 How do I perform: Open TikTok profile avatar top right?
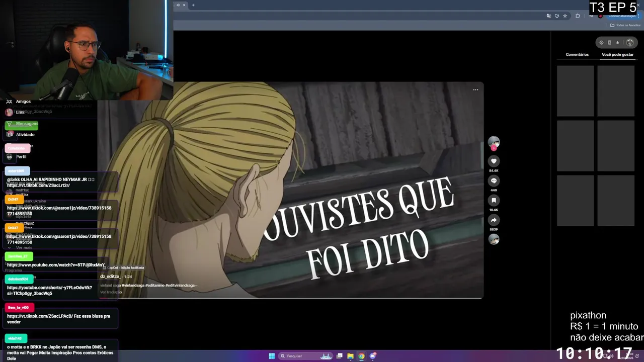pyautogui.click(x=630, y=43)
